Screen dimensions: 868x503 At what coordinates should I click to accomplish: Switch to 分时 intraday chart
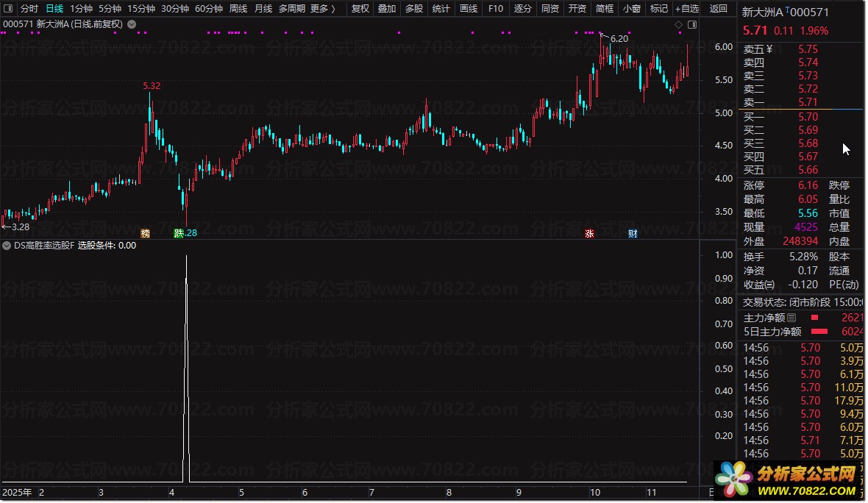(x=29, y=8)
